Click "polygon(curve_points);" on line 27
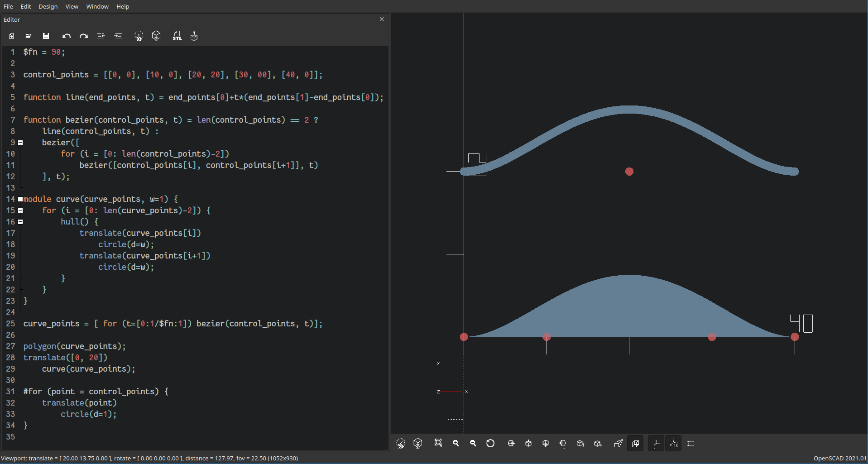 tap(75, 346)
